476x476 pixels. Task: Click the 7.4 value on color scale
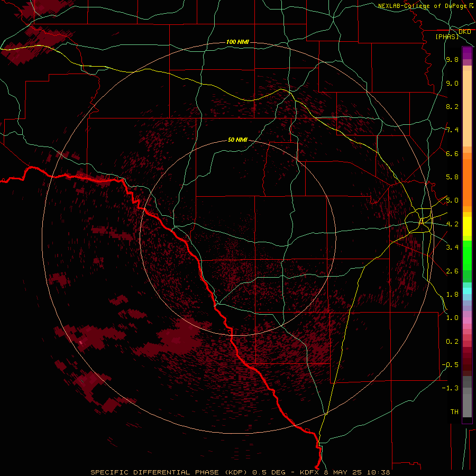pos(452,130)
